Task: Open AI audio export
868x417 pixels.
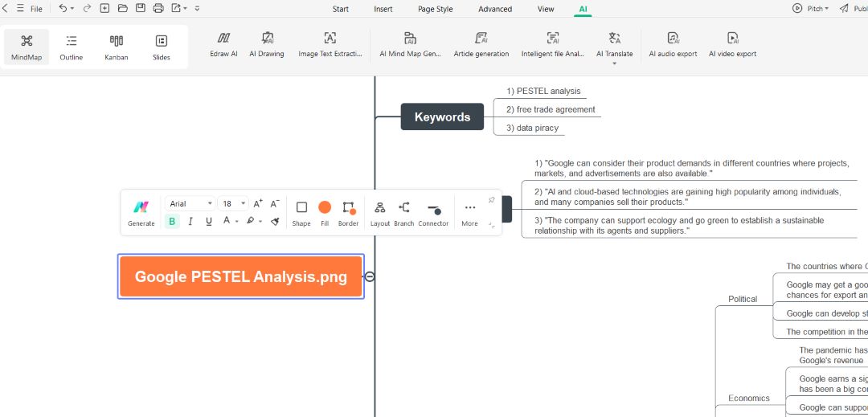Action: pyautogui.click(x=674, y=44)
